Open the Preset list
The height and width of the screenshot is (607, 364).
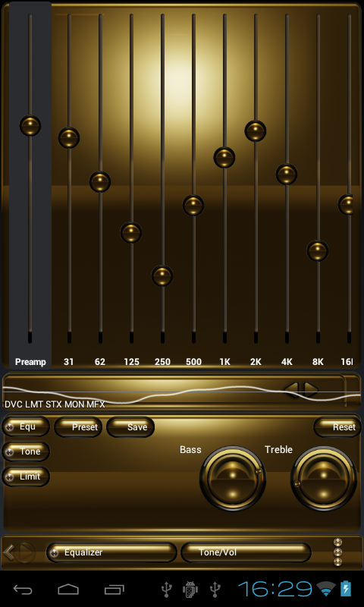click(x=78, y=427)
